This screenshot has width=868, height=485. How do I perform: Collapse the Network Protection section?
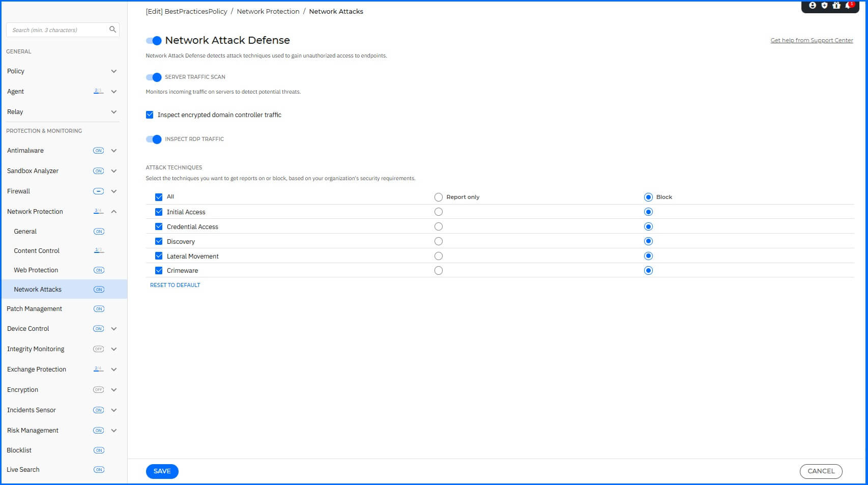(x=113, y=211)
